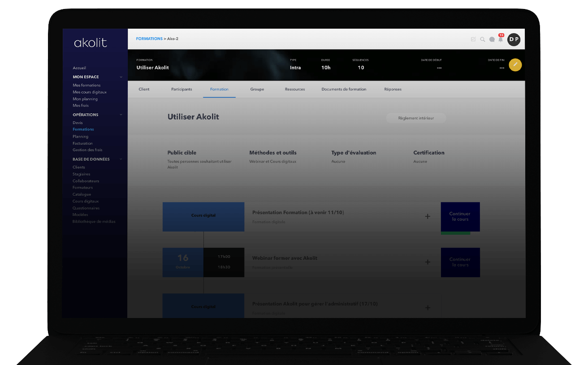Open Collaborateurs in the sidebar
588x365 pixels.
click(86, 181)
